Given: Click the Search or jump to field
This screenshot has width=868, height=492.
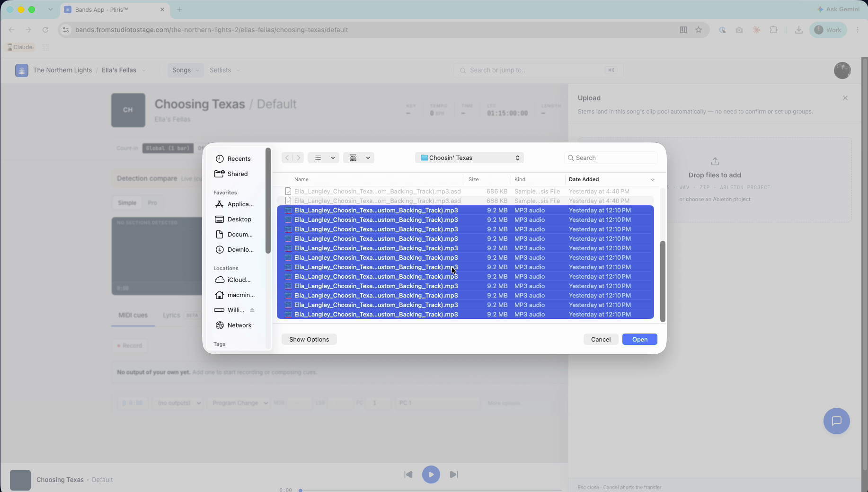Looking at the screenshot, I should [538, 70].
